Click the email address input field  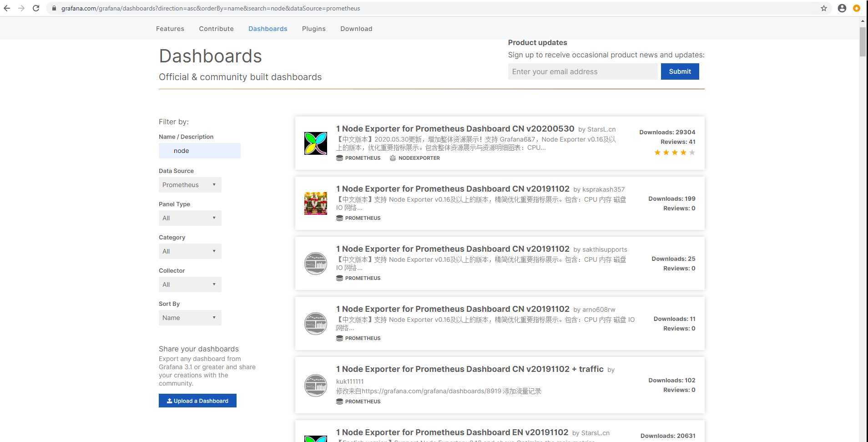[x=583, y=71]
